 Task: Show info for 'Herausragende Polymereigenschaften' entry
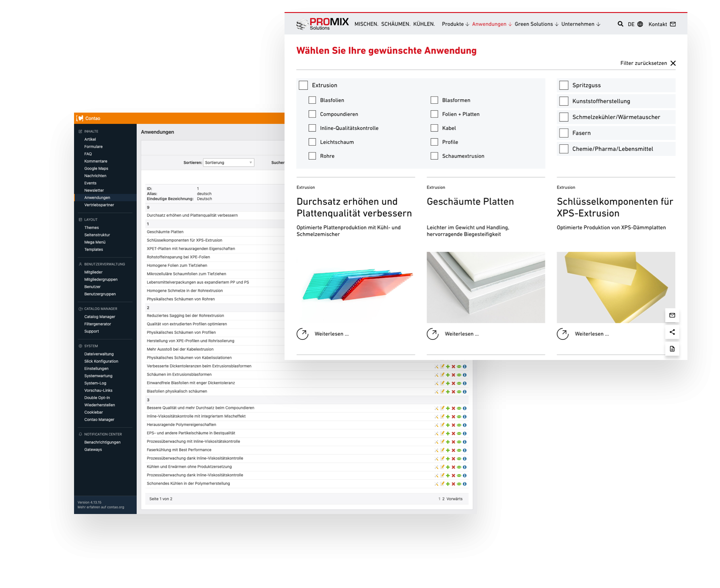464,425
